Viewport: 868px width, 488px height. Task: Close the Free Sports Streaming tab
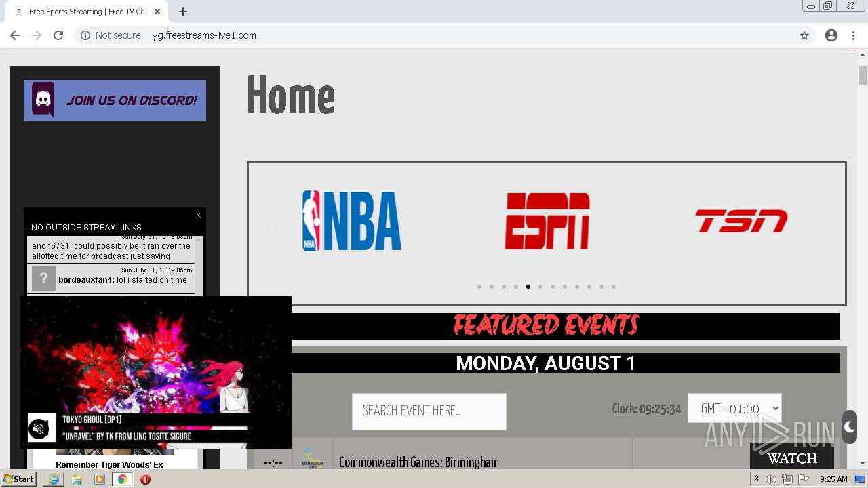click(157, 12)
